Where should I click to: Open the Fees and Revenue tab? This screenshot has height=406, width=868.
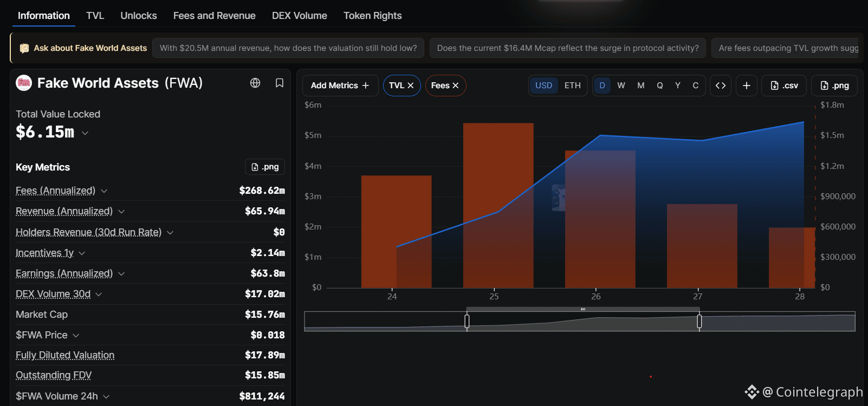click(215, 16)
